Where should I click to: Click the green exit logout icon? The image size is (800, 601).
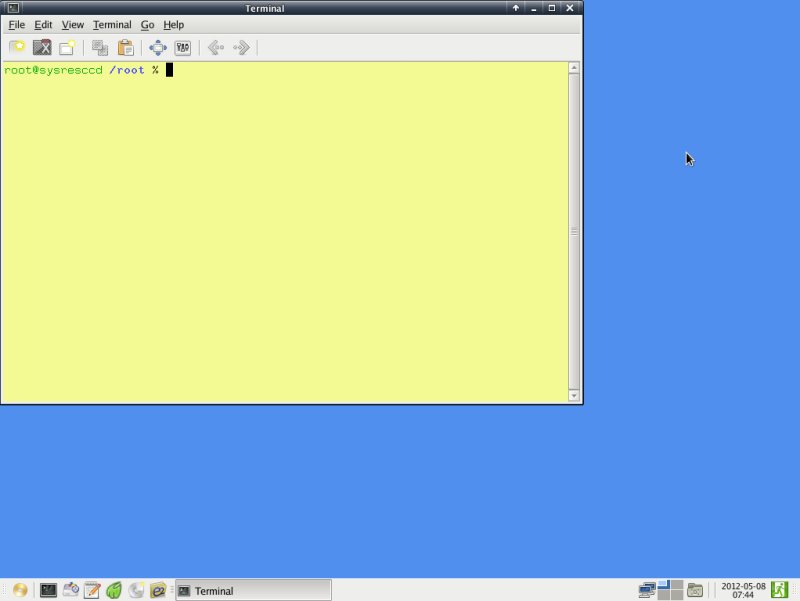779,590
